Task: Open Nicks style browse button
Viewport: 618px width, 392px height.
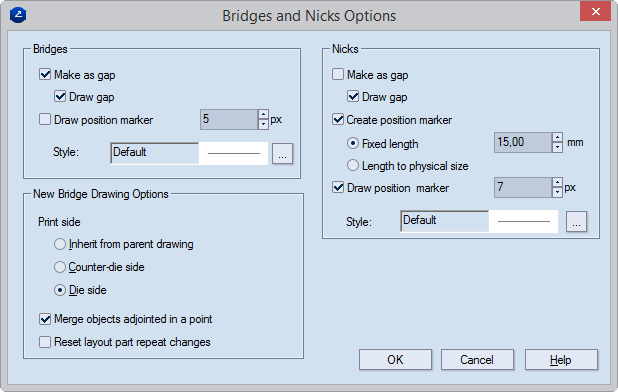Action: pos(576,221)
